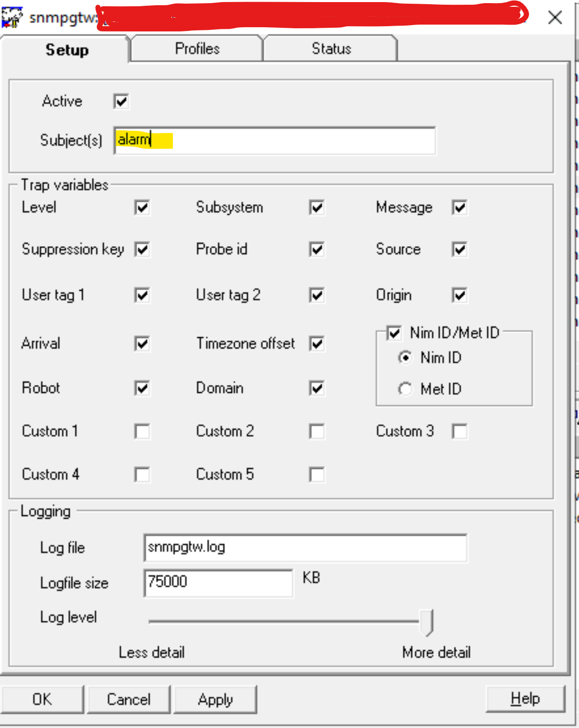Select the Met ID radio button
The width and height of the screenshot is (579, 728).
point(405,389)
